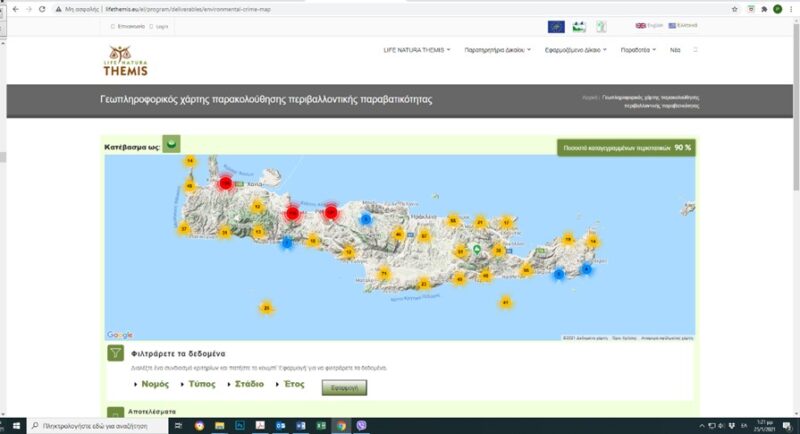Open the LIFE NATURA THEMIS dropdown menu
The image size is (800, 434).
417,50
